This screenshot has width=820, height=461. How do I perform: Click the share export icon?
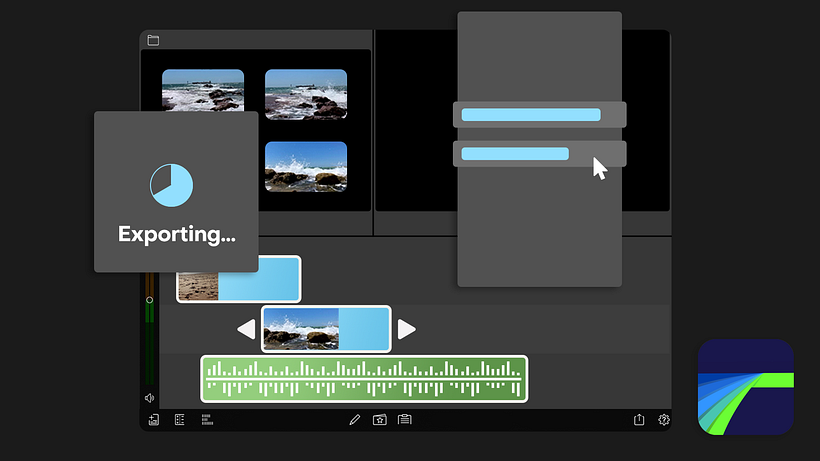click(x=639, y=419)
